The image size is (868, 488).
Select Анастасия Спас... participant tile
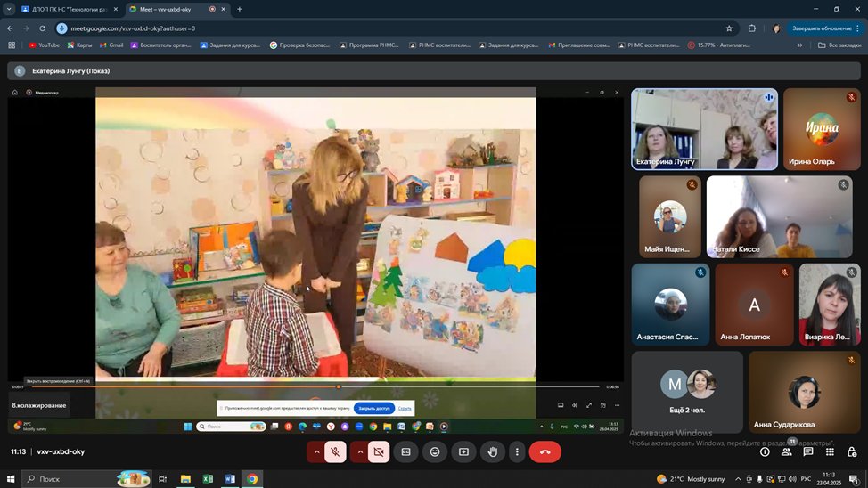(x=670, y=305)
